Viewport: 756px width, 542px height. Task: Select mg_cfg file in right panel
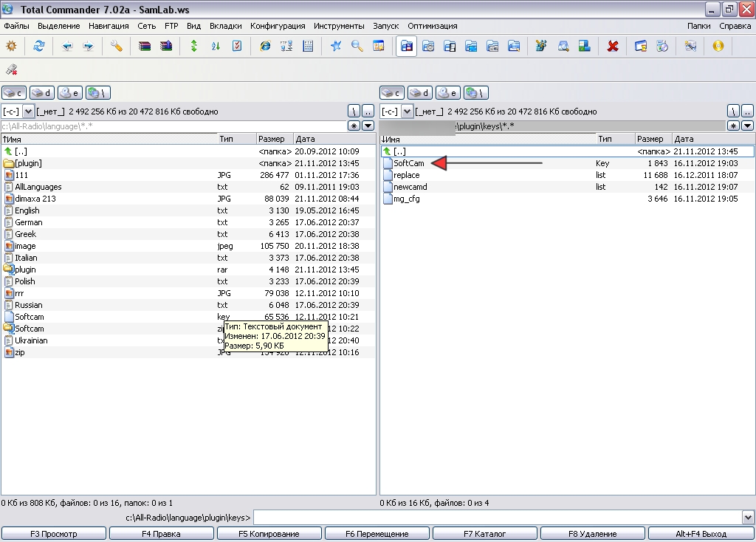(x=567, y=199)
